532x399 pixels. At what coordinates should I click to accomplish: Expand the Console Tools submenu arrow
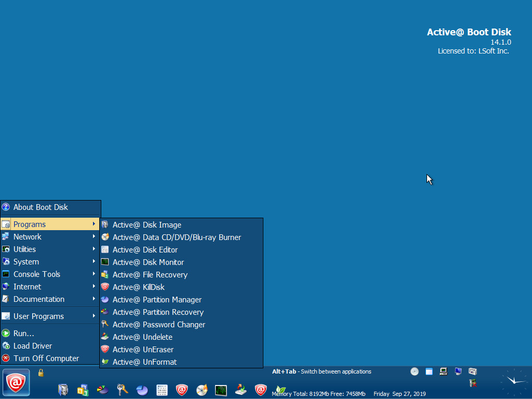pos(94,274)
